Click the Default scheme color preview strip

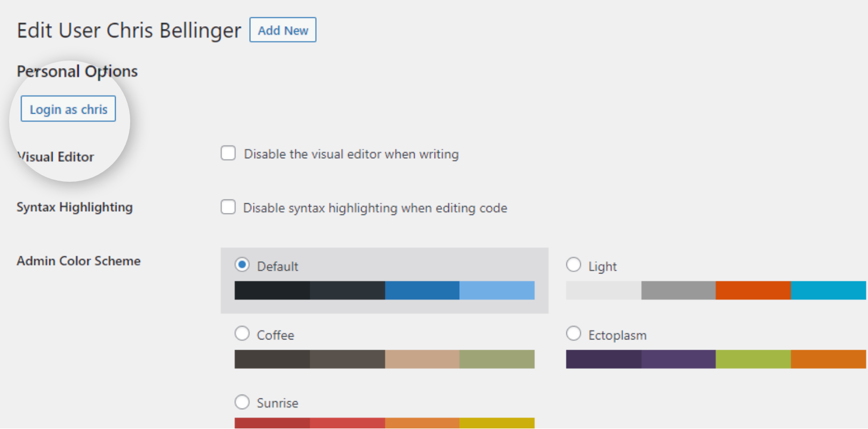tap(384, 291)
